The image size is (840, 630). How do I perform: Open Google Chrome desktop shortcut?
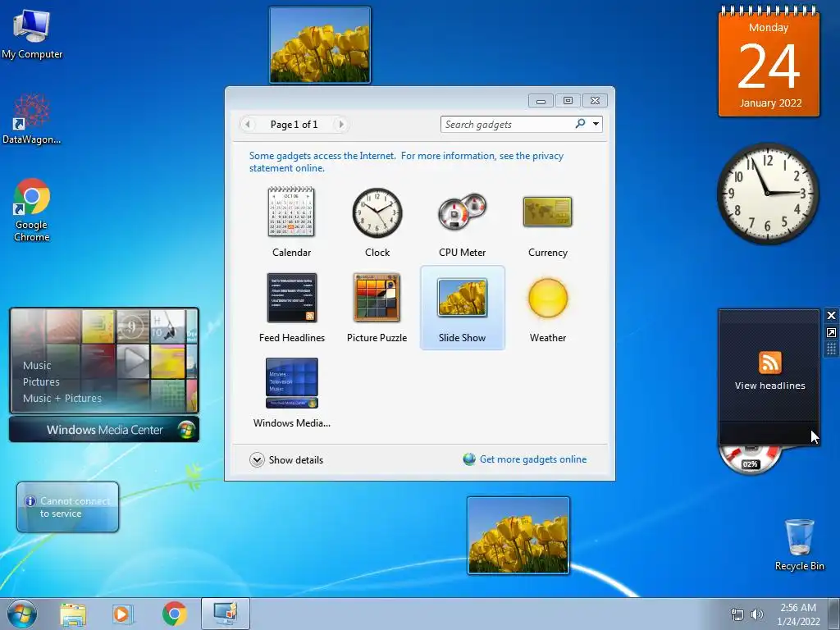[x=32, y=209]
